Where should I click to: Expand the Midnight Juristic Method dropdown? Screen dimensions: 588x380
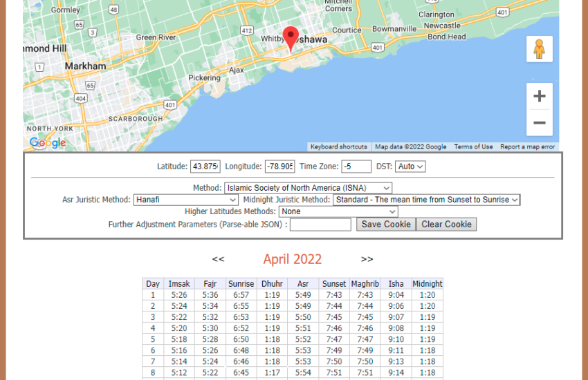(x=426, y=200)
